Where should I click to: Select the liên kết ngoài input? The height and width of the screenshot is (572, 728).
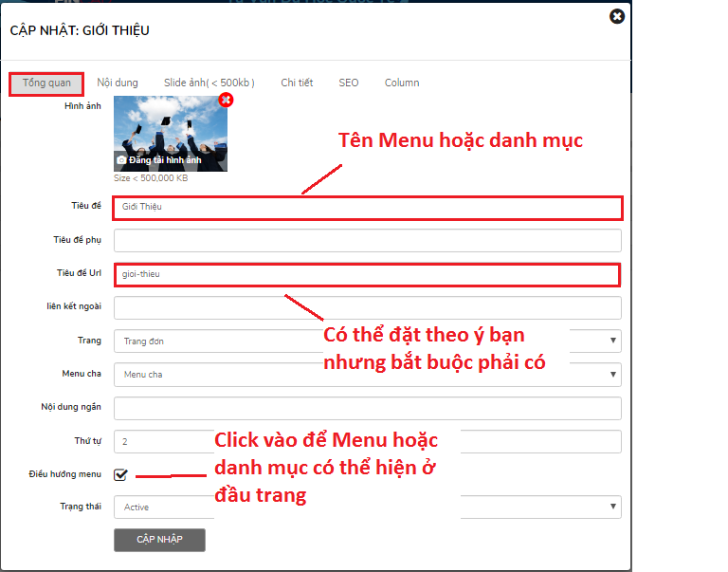(x=367, y=307)
